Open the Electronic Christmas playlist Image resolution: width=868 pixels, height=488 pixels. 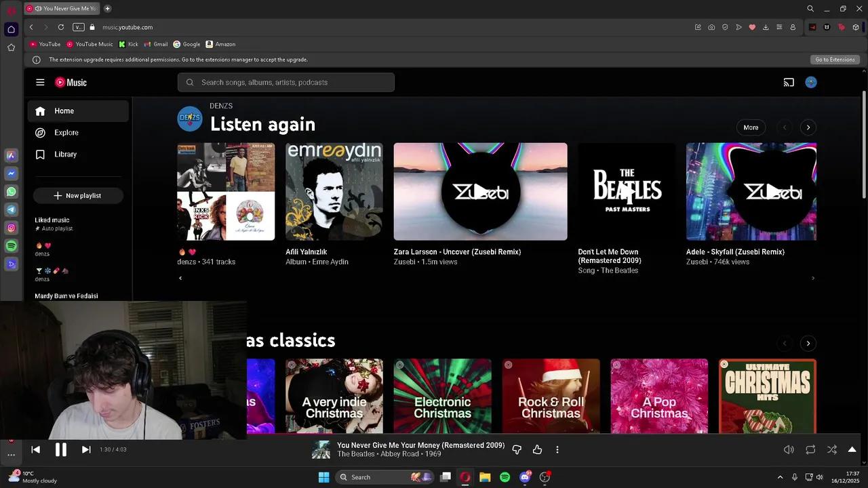[x=443, y=396]
